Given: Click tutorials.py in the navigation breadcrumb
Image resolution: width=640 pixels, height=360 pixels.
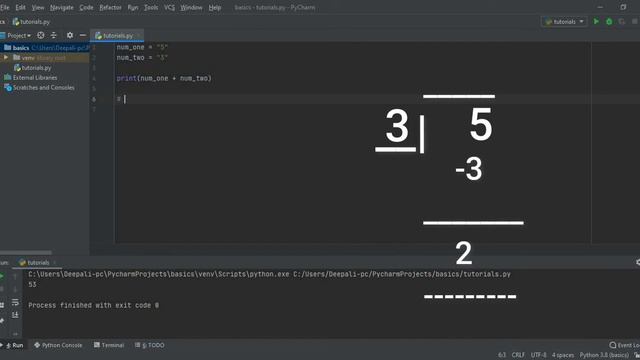Looking at the screenshot, I should click(x=31, y=22).
